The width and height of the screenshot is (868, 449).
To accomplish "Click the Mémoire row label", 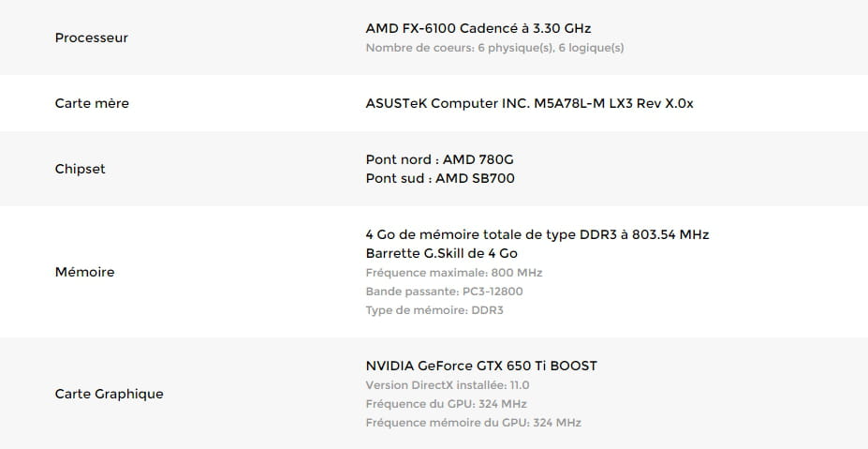I will 84,272.
